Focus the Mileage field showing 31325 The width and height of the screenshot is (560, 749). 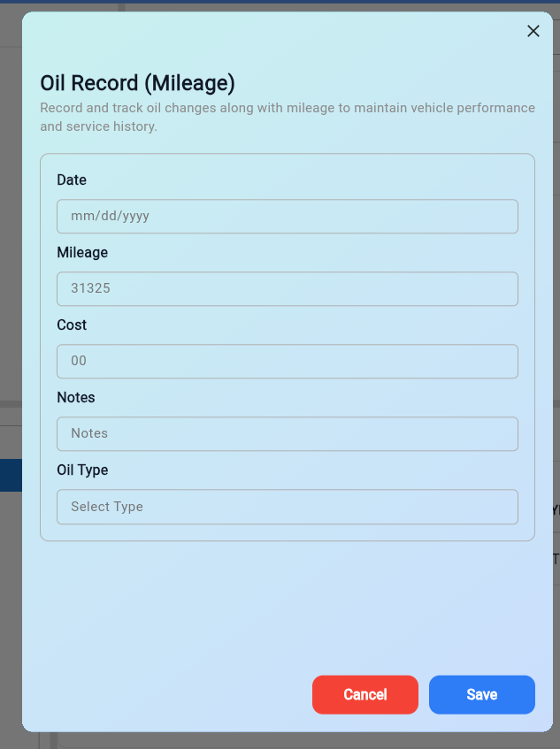click(287, 288)
